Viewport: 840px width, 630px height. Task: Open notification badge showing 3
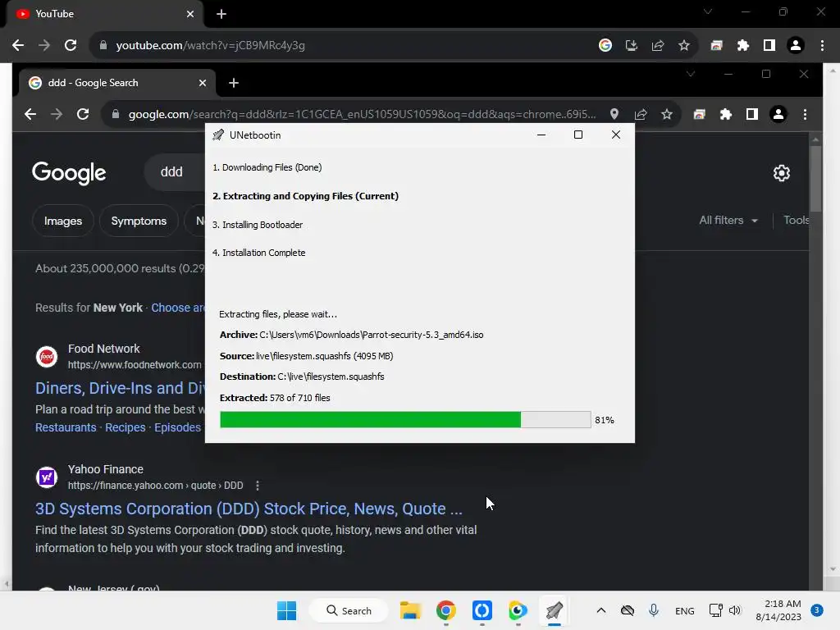(x=816, y=610)
